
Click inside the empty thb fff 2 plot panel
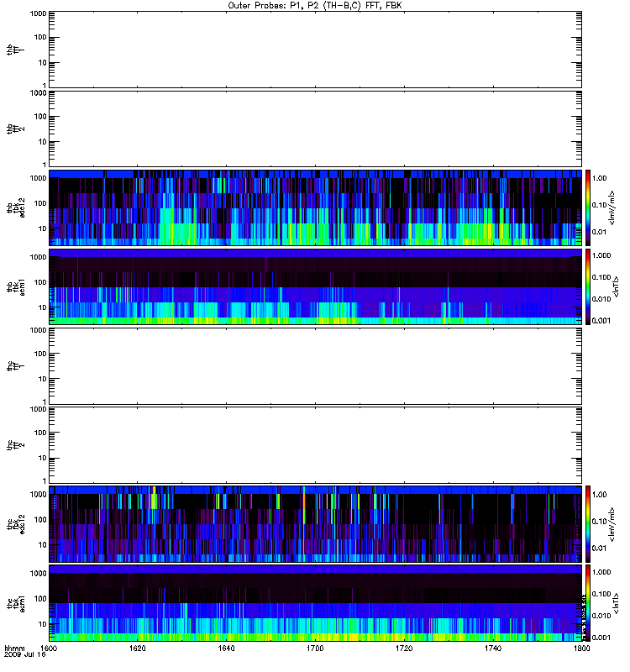click(315, 129)
